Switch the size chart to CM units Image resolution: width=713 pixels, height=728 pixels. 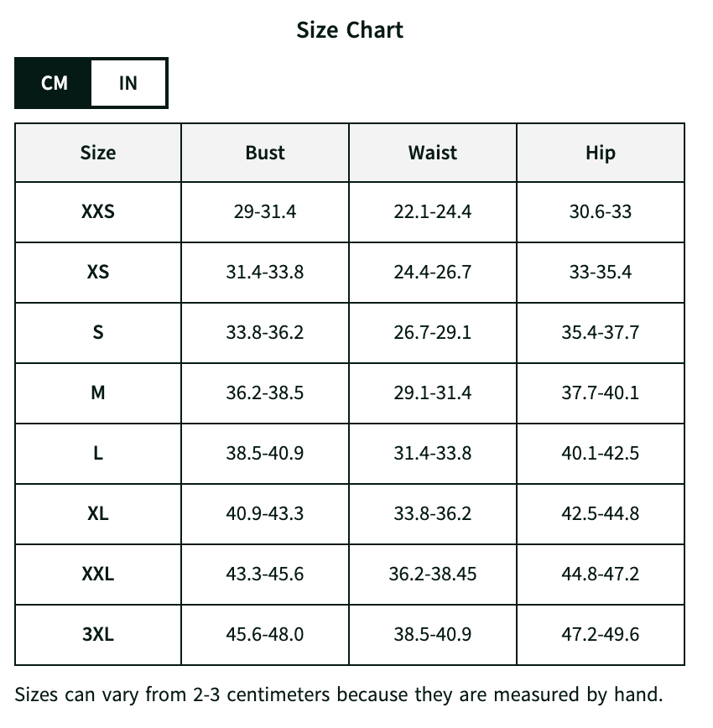click(54, 83)
